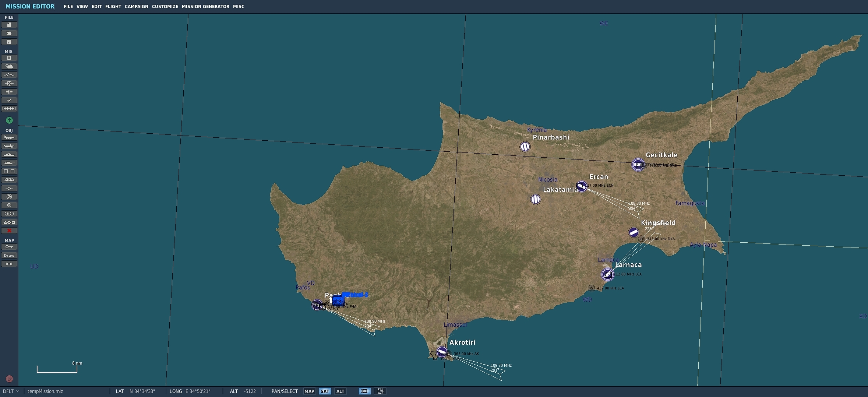Switch map view to SAT mode
Screen dimensions: 868x397
pyautogui.click(x=324, y=391)
